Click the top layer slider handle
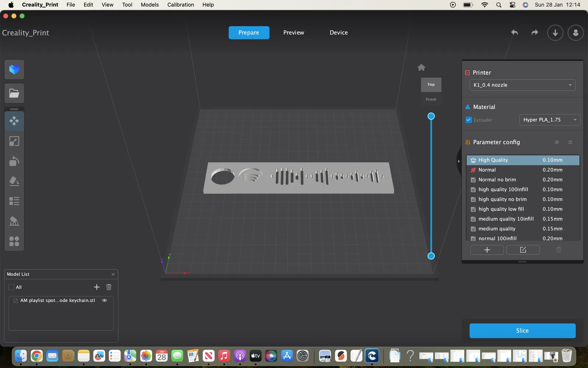Viewport: 588px width, 368px height. pos(431,116)
